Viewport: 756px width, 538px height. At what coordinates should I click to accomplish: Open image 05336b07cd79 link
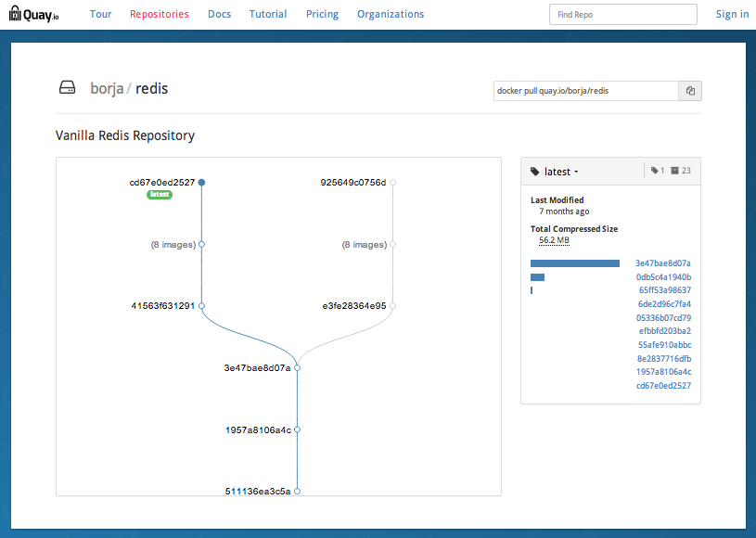pos(663,318)
